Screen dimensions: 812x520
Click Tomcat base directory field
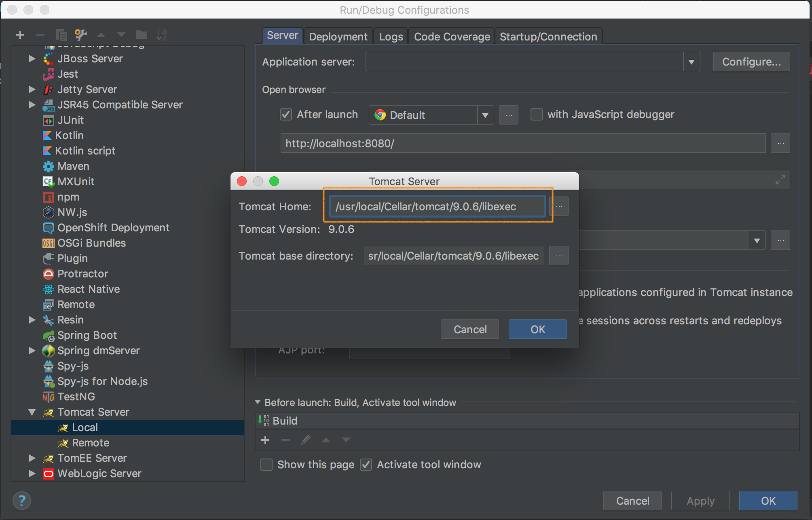(x=454, y=256)
